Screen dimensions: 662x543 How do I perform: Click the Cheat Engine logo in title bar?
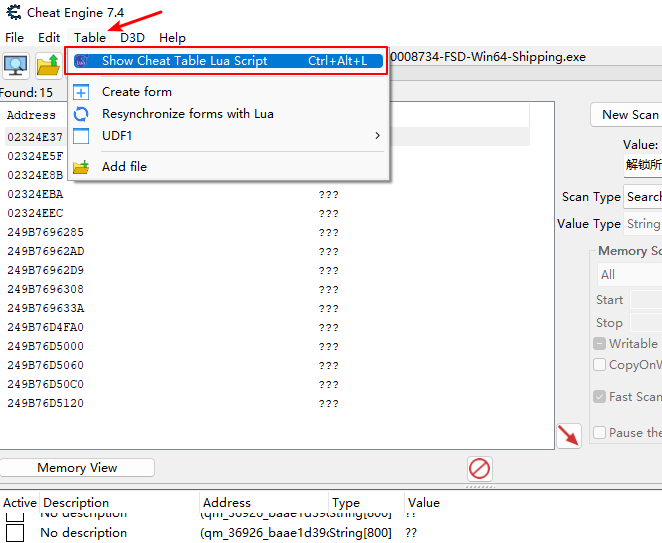pos(14,12)
